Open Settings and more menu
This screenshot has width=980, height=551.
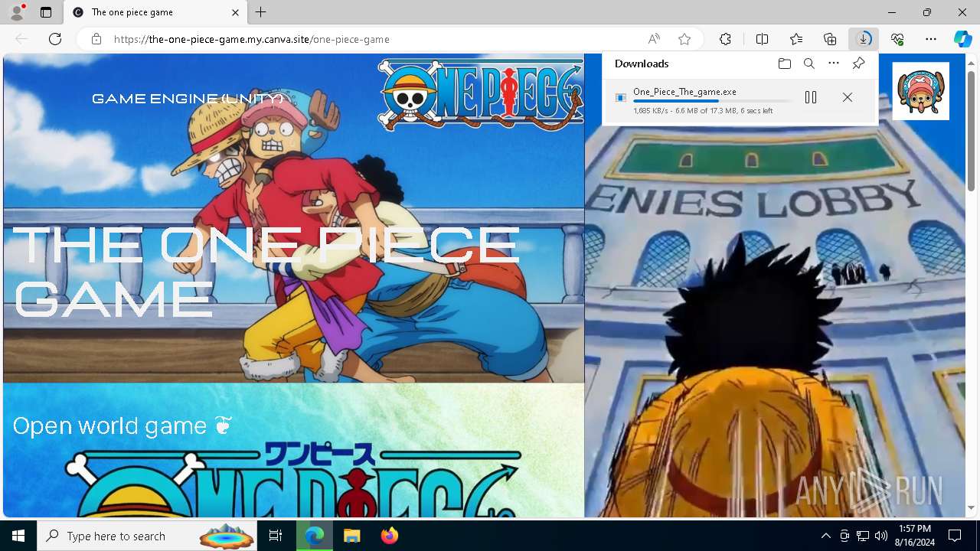(x=931, y=39)
